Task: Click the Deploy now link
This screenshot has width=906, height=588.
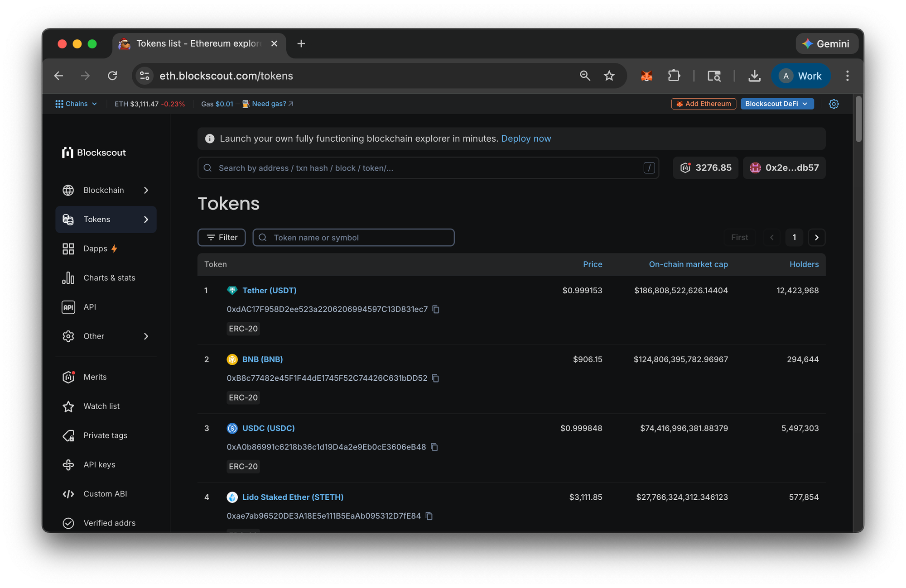Action: [x=526, y=139]
